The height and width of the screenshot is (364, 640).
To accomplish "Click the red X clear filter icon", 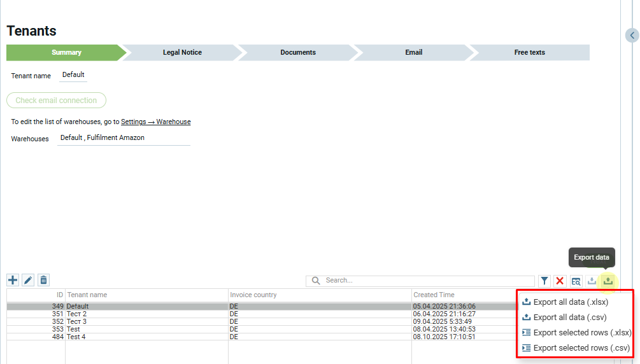I will pyautogui.click(x=560, y=281).
